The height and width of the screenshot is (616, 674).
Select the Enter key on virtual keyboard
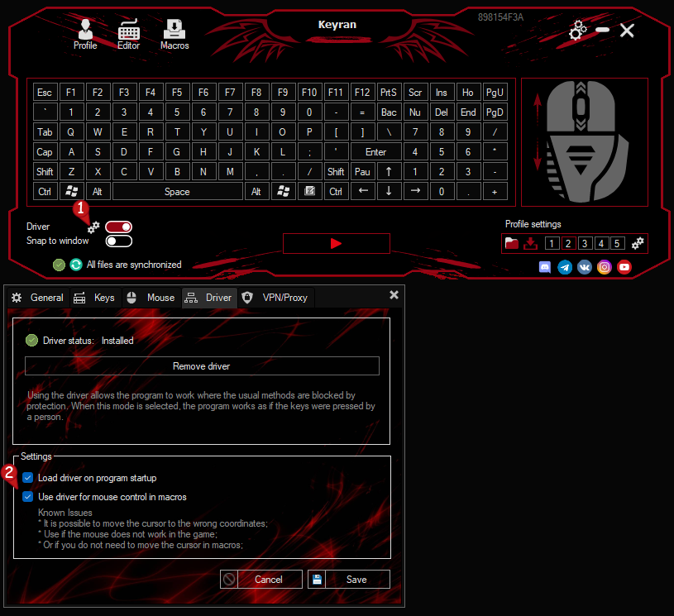375,152
